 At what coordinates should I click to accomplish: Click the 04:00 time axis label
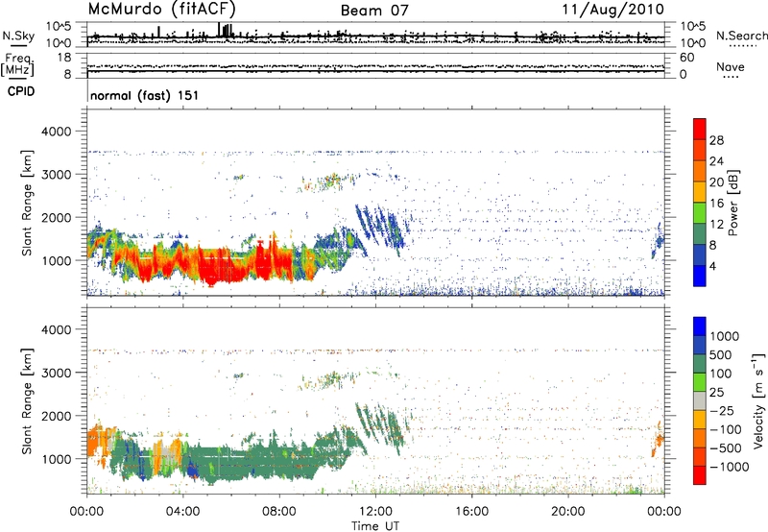click(182, 512)
